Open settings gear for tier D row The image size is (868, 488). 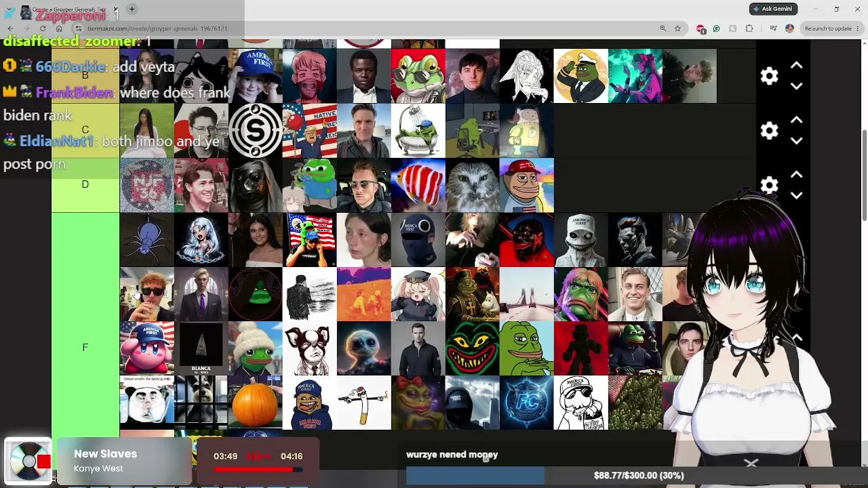click(x=769, y=185)
